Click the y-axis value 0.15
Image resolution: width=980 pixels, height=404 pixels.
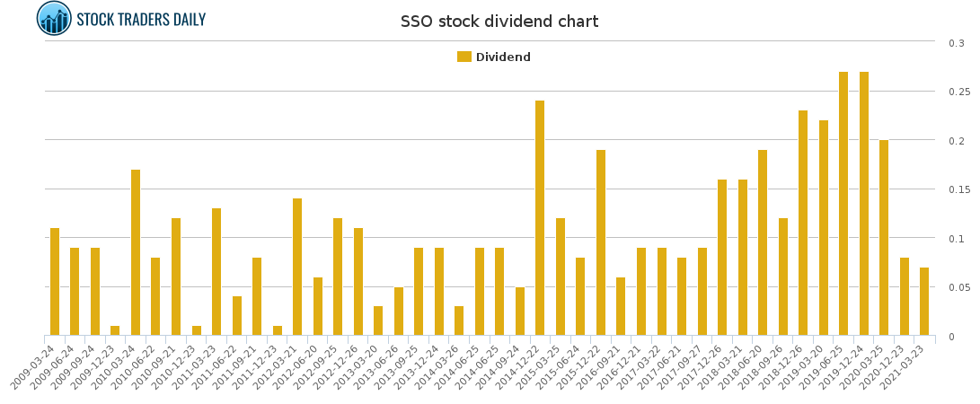959,189
